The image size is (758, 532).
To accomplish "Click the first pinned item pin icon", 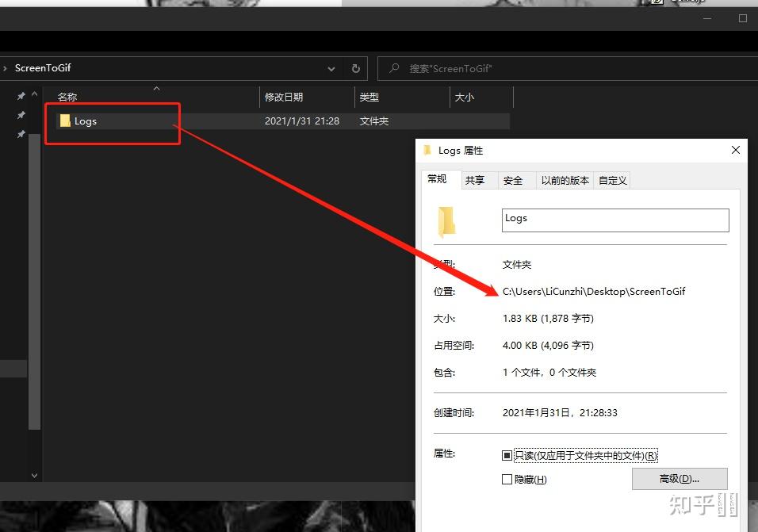I will [x=21, y=96].
